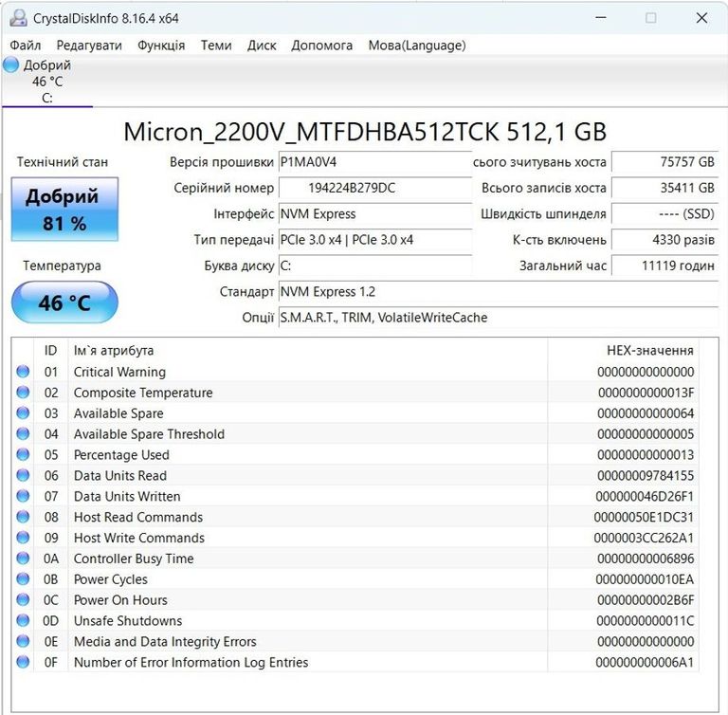Image resolution: width=728 pixels, height=715 pixels.
Task: Open the Диск menu
Action: coord(262,45)
